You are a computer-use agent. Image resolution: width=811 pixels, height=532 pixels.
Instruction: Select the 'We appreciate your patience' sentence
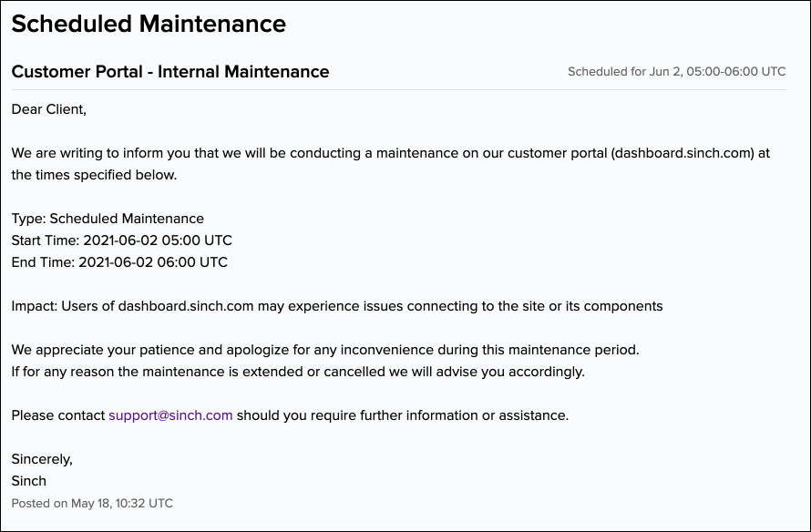click(325, 350)
